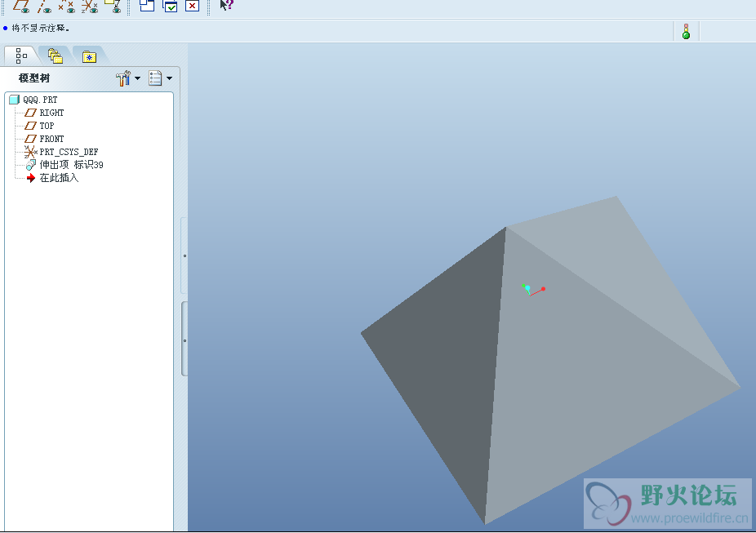The width and height of the screenshot is (756, 533).
Task: Click the TOP plane icon in tree
Action: click(30, 126)
